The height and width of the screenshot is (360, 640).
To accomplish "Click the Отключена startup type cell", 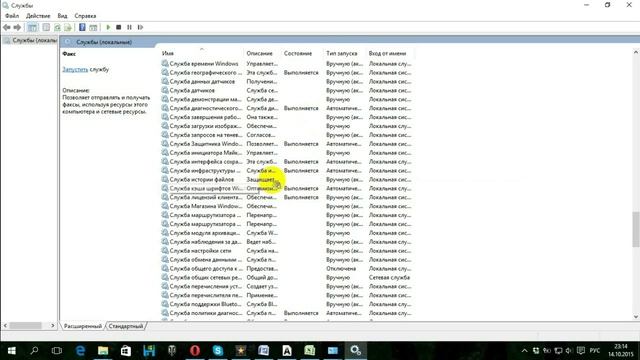I will [341, 269].
